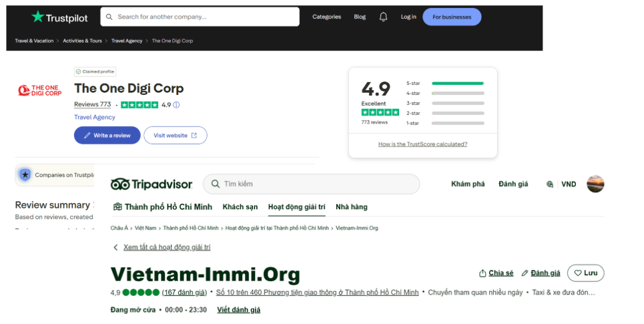Open the Trustpilot notifications bell
Screen dimensions: 644x324
tap(383, 17)
